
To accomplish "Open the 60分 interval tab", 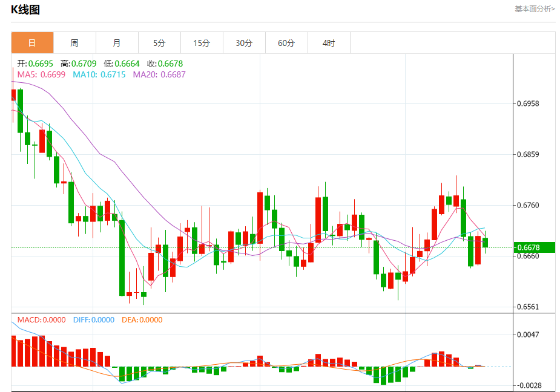I will tap(286, 43).
